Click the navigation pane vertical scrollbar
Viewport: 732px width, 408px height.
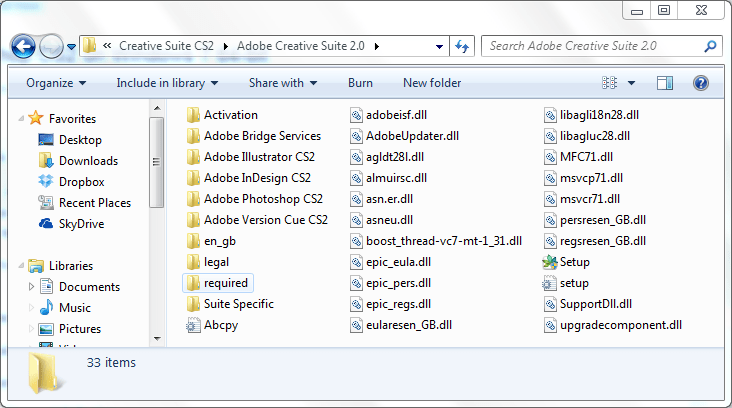157,200
